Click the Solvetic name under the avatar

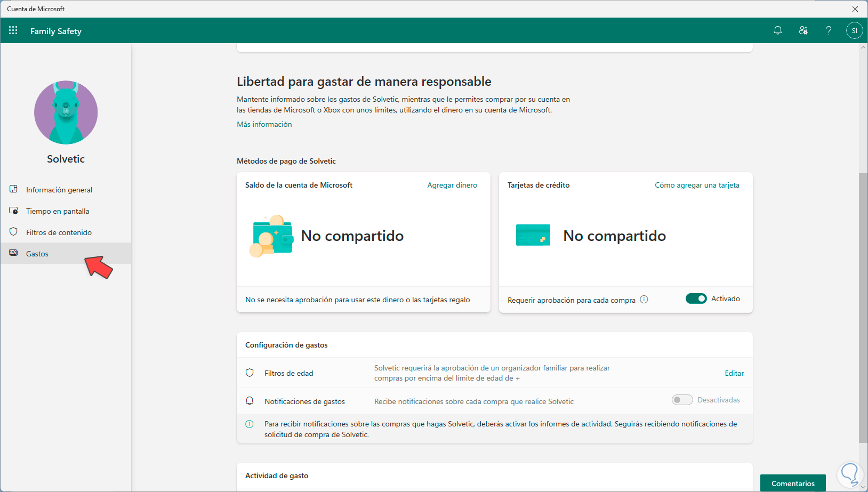click(66, 159)
